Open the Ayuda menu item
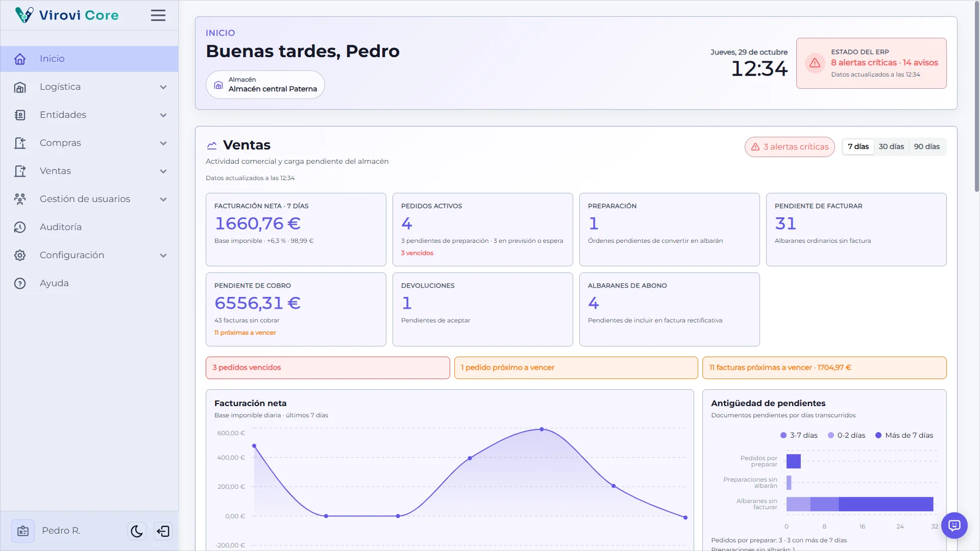The height and width of the screenshot is (551, 980). [89, 284]
